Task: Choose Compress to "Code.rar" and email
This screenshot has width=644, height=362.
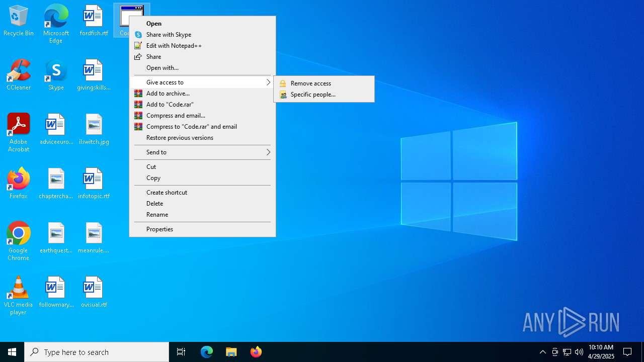Action: pos(203,127)
